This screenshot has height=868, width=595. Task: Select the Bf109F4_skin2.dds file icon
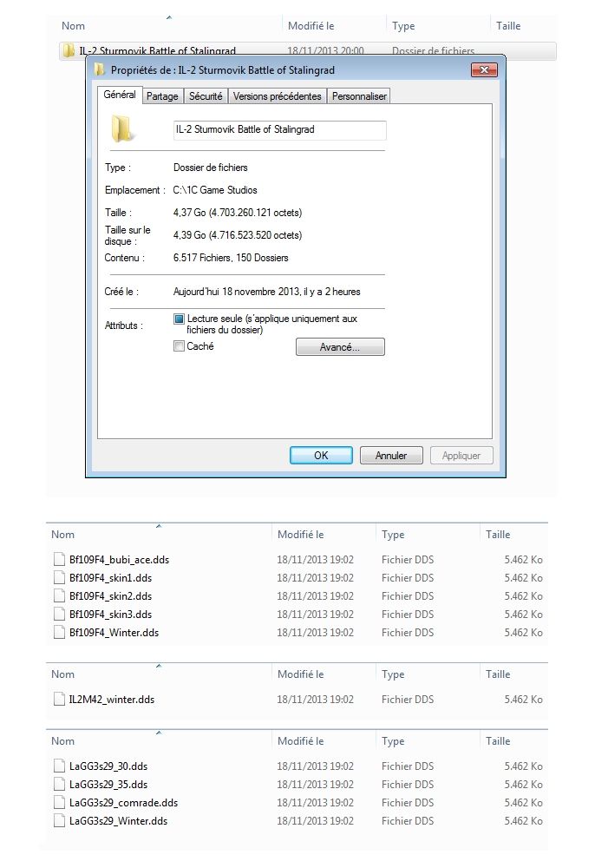pos(59,596)
